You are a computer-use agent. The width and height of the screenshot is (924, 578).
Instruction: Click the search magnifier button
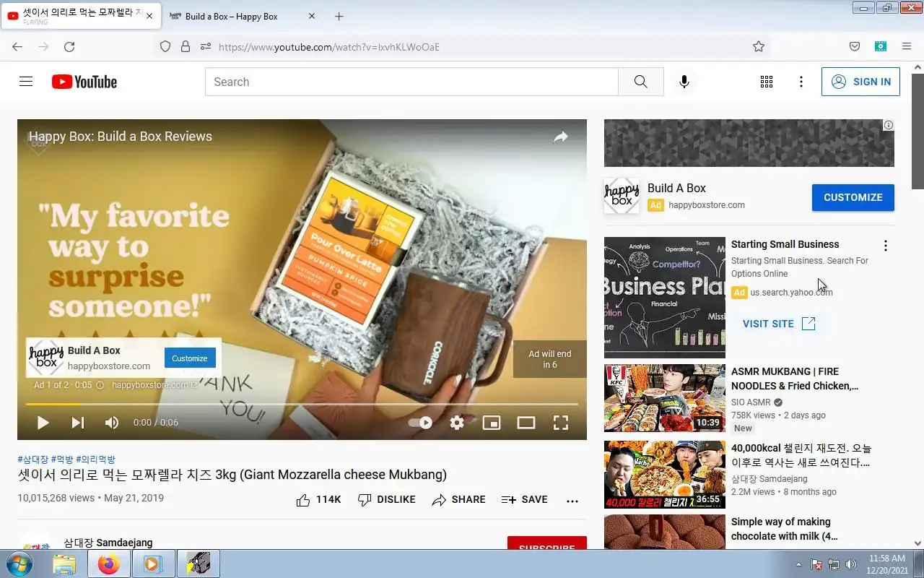(640, 82)
